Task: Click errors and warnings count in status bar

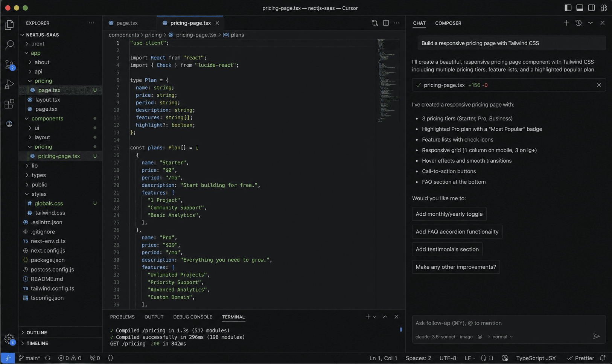Action: click(70, 358)
